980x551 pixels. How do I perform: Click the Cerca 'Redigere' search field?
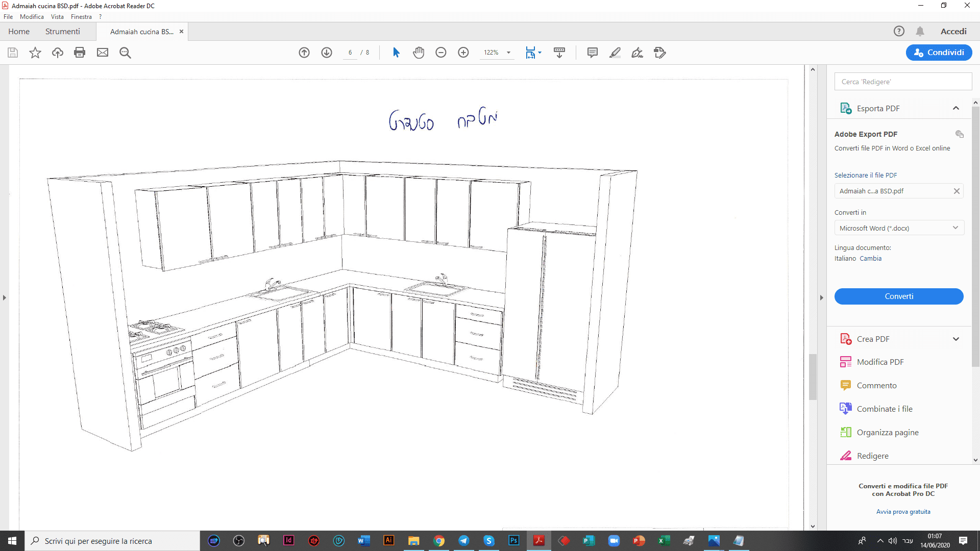(x=902, y=82)
